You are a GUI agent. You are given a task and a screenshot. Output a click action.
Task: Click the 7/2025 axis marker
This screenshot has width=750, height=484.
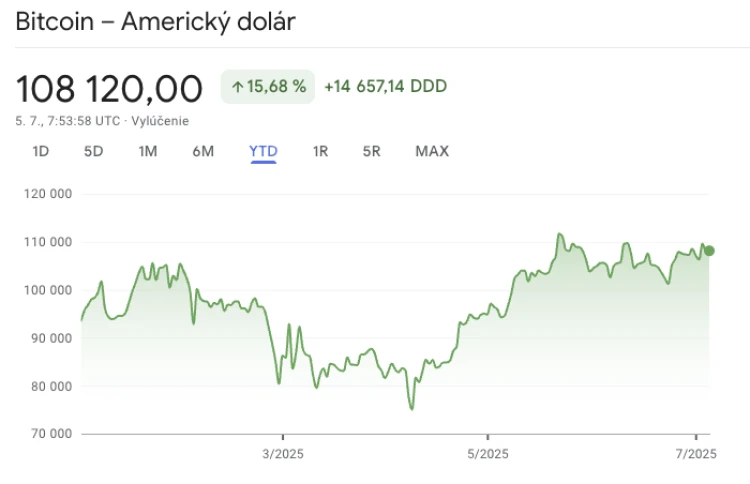(x=696, y=454)
